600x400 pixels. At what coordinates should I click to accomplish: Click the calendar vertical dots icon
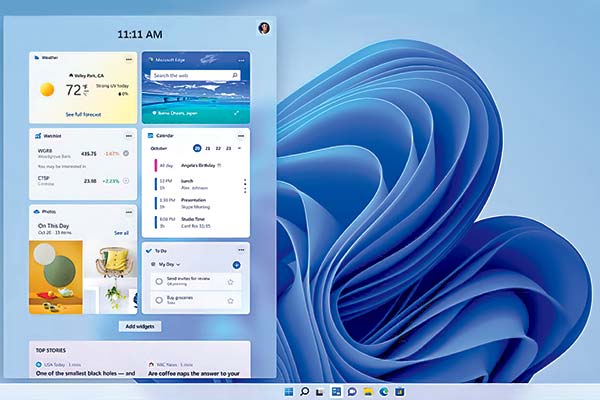tap(245, 186)
